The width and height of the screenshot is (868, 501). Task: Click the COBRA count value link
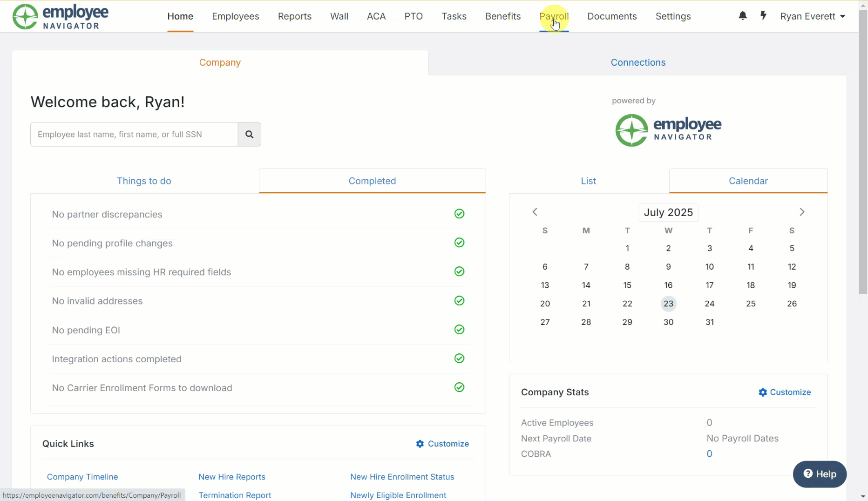[709, 454]
